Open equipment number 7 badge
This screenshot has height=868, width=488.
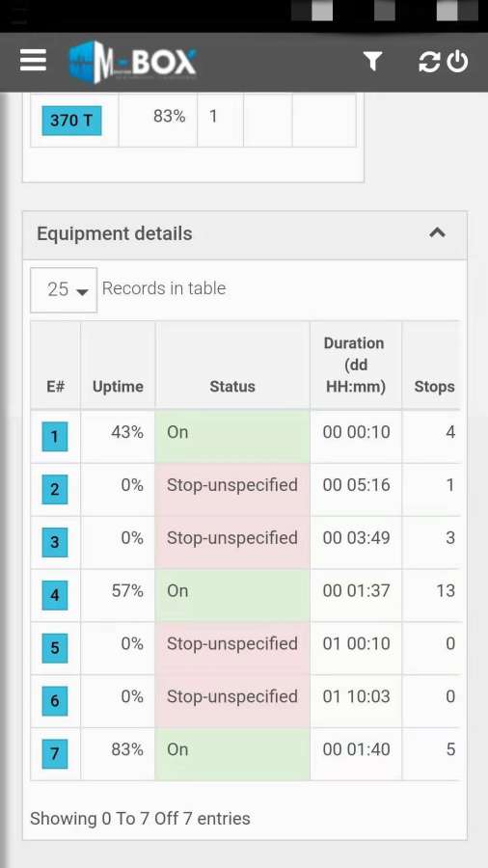pyautogui.click(x=55, y=754)
